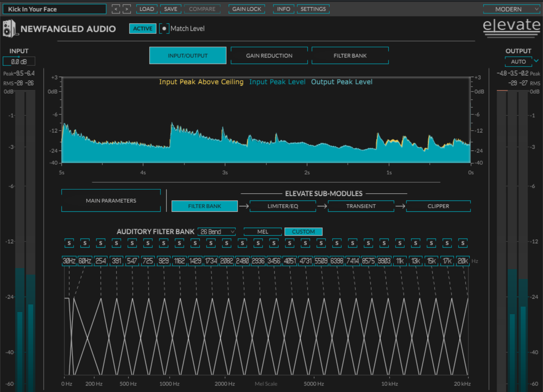
Task: Open the preset name field 'Kick In Your Face'
Action: [54, 9]
